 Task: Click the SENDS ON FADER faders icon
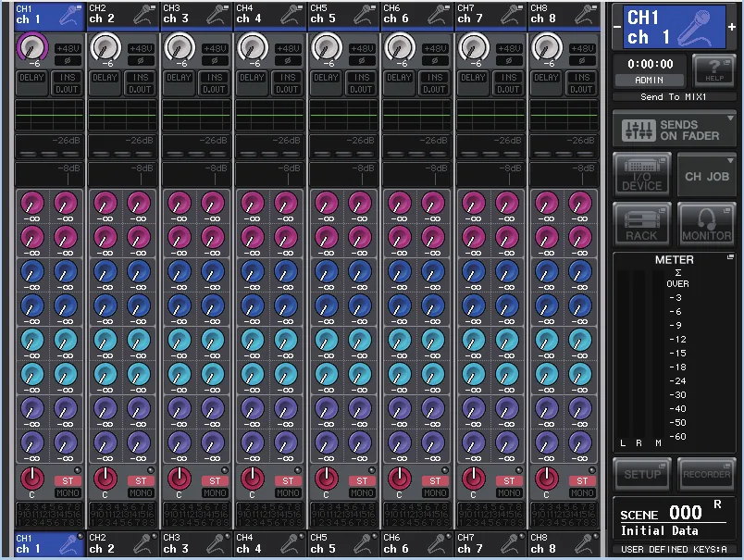pyautogui.click(x=639, y=130)
